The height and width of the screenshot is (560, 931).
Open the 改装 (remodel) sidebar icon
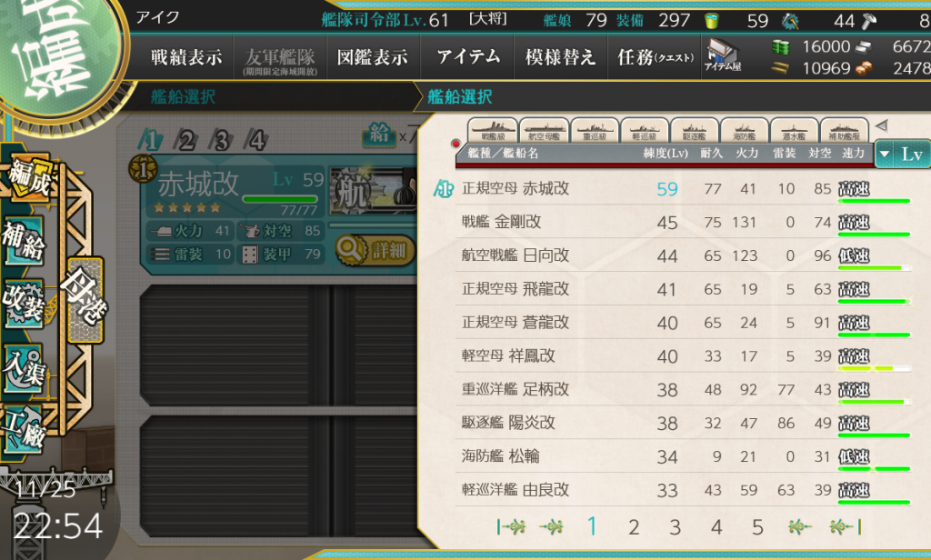25,304
